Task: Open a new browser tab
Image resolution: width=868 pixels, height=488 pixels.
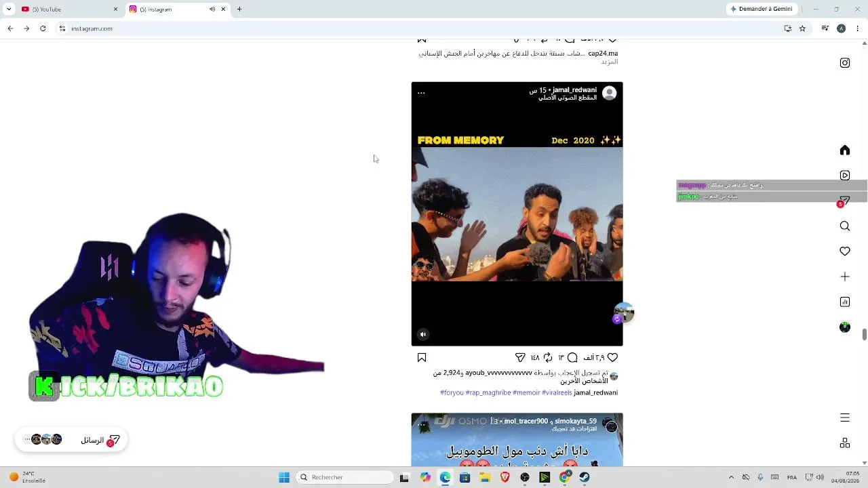Action: tap(239, 9)
